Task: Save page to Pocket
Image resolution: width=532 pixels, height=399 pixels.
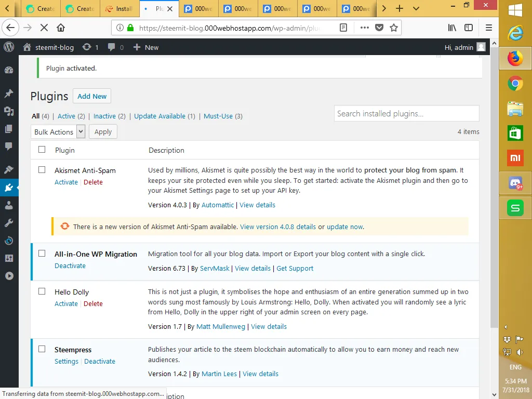Action: [379, 28]
